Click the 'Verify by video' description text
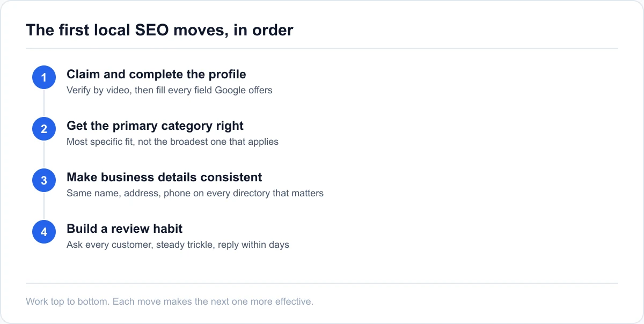 click(x=170, y=90)
